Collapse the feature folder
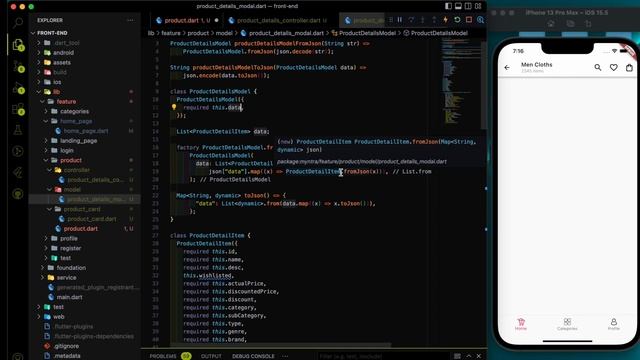The image size is (640, 360). coord(66,102)
